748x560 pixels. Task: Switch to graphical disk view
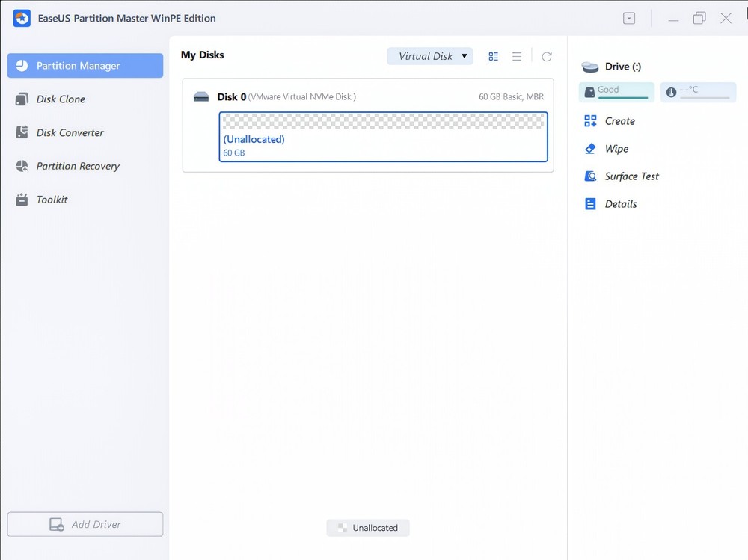tap(493, 57)
